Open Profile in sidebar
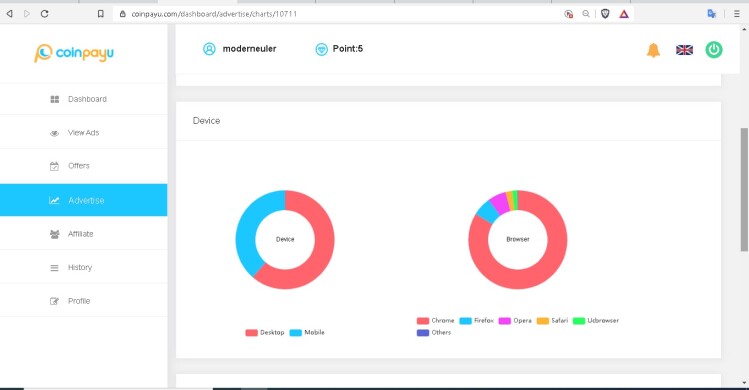Viewport: 749px width, 390px height. [x=84, y=301]
